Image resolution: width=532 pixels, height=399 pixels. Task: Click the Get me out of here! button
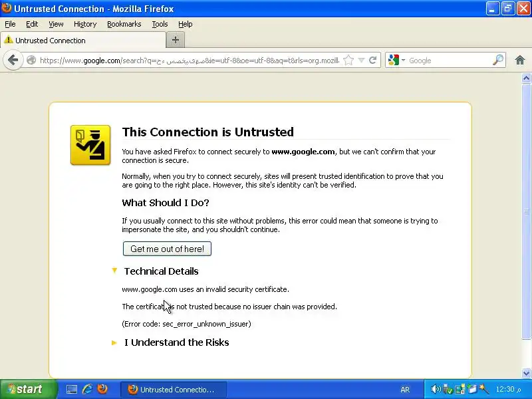tap(167, 249)
